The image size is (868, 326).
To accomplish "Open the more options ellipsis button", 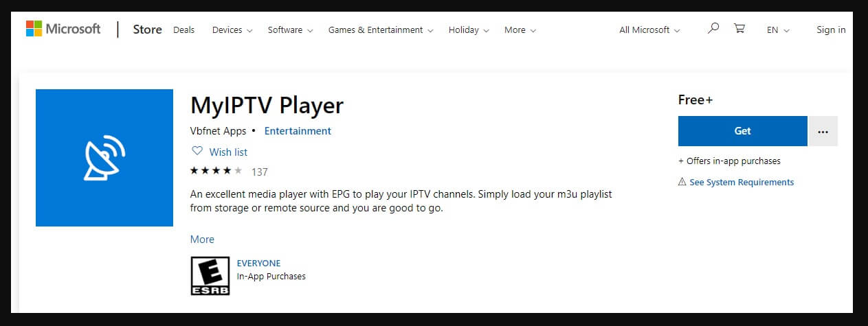I will point(823,131).
